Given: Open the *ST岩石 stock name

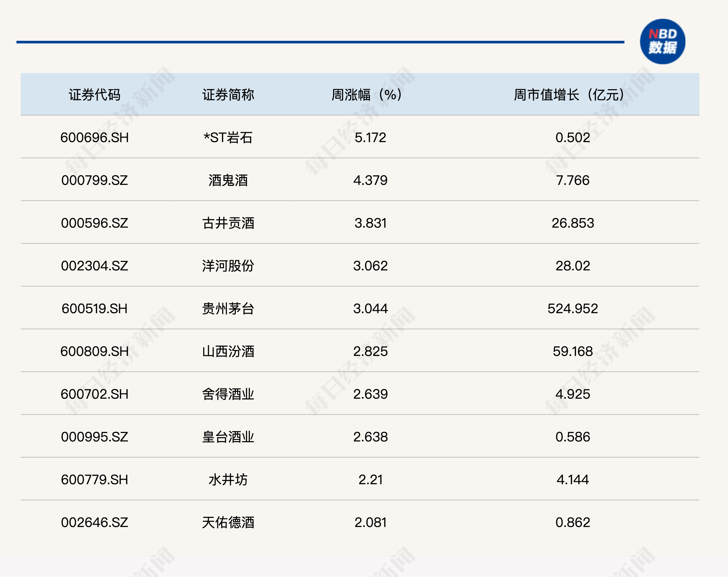Looking at the screenshot, I should click(228, 138).
